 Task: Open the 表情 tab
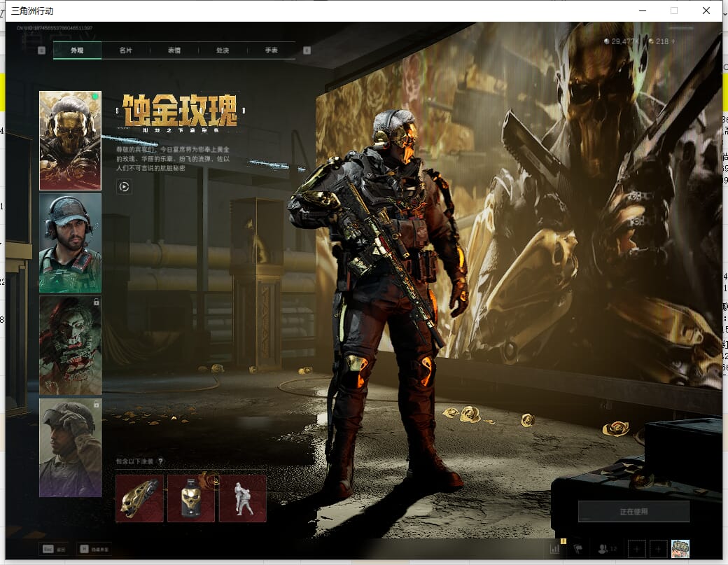click(174, 50)
